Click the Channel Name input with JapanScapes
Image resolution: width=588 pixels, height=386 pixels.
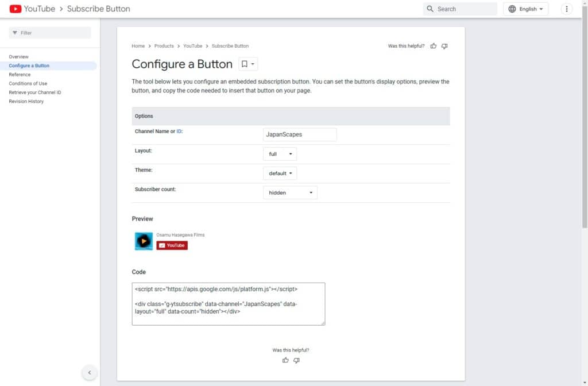tap(300, 134)
